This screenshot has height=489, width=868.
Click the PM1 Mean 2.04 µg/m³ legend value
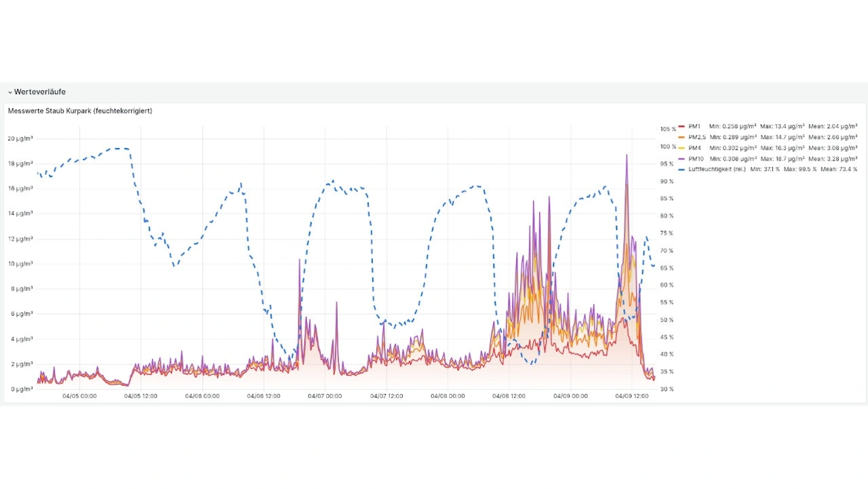[833, 126]
